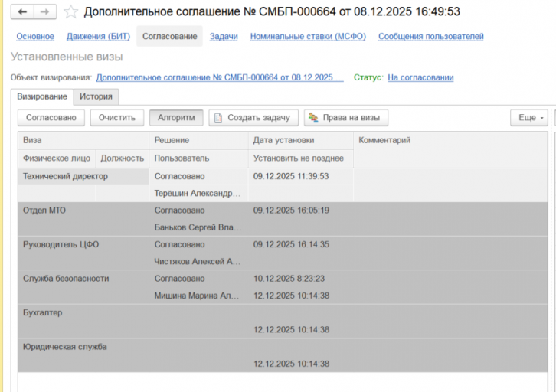Click the Физическое лицо column header
The image size is (556, 392).
[57, 158]
